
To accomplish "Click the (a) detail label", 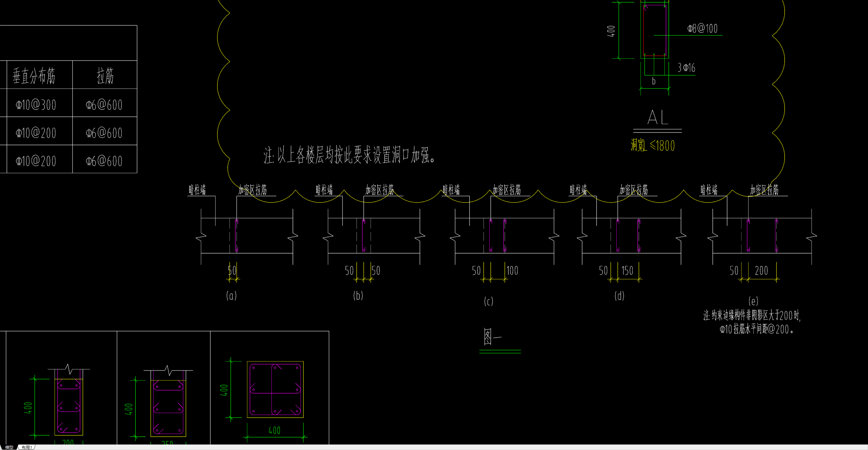I will tap(231, 296).
